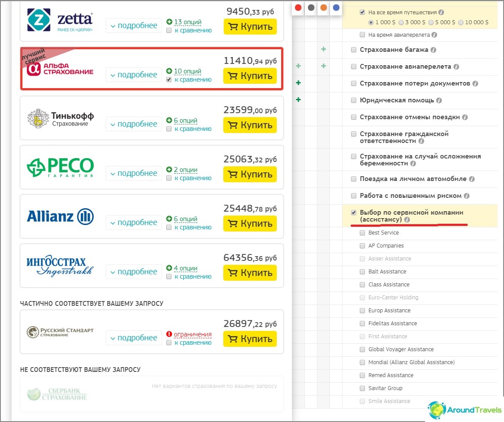Open Русский Стандарт ограничения link
Screen dimensions: 504x422
(x=193, y=334)
